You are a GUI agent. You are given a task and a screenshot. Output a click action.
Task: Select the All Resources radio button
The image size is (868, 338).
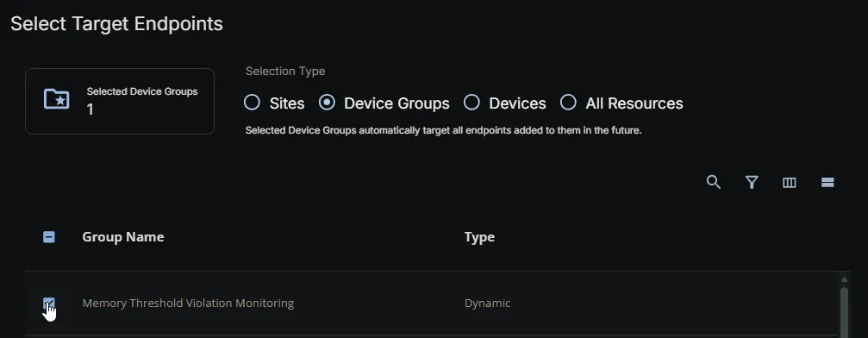[x=569, y=103]
